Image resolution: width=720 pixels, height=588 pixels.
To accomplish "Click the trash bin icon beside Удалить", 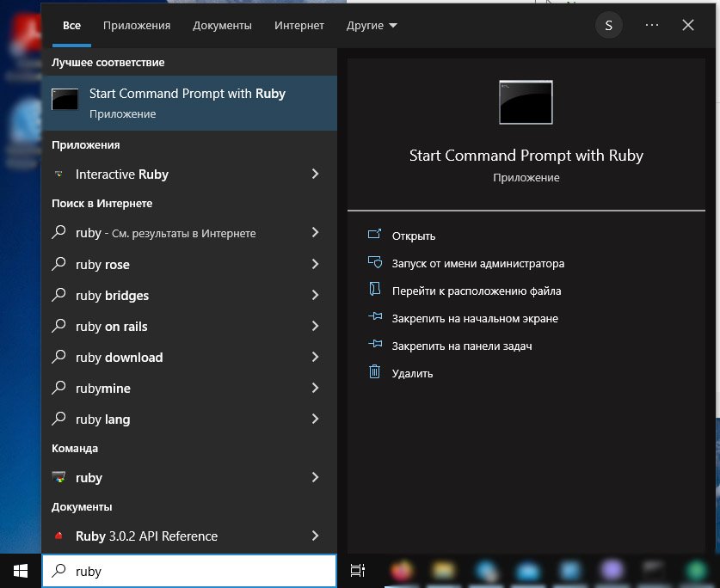I will coord(375,371).
